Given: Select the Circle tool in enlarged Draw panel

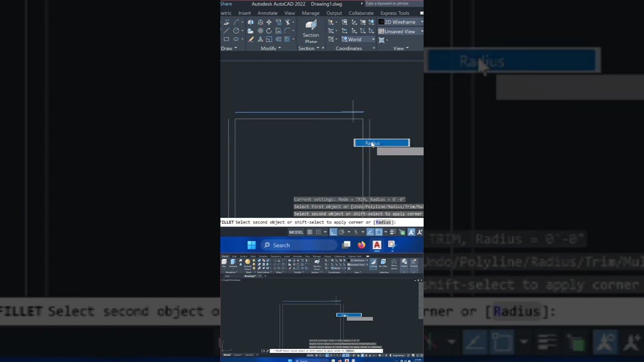Looking at the screenshot, I should [x=236, y=31].
